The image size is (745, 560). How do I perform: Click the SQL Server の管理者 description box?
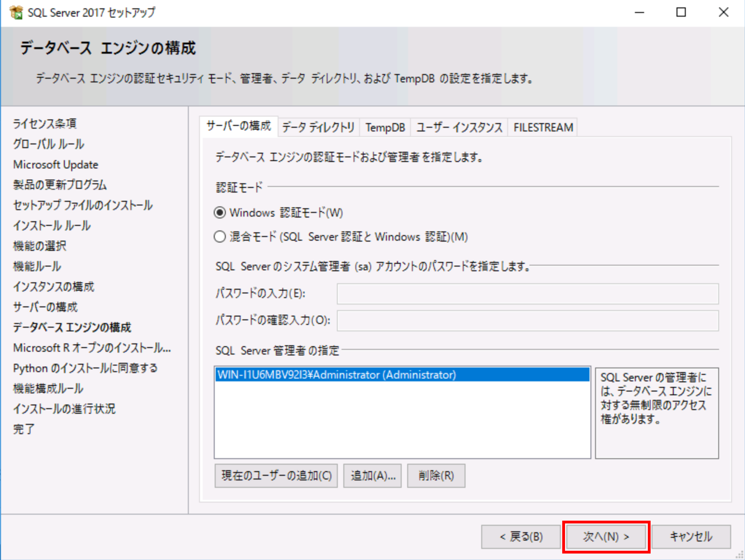657,413
